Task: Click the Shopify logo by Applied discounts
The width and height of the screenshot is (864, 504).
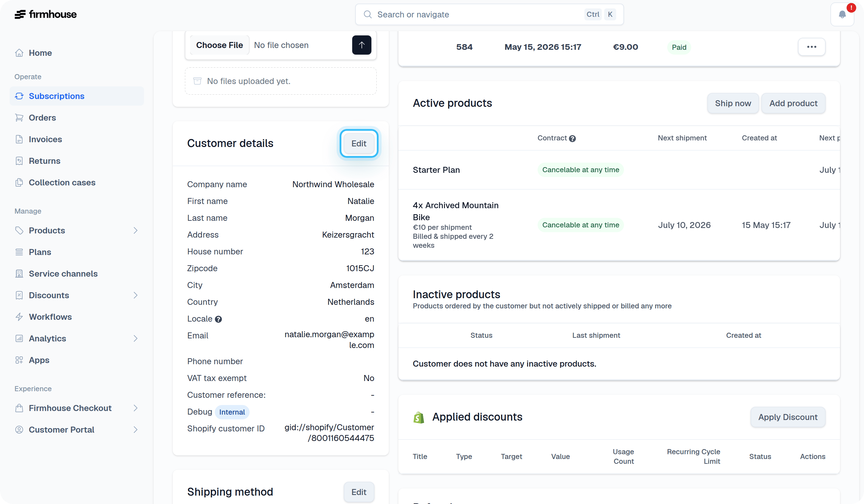Action: pos(418,417)
